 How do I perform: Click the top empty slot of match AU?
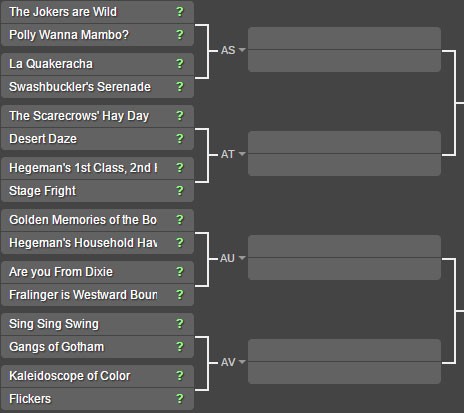pyautogui.click(x=344, y=246)
